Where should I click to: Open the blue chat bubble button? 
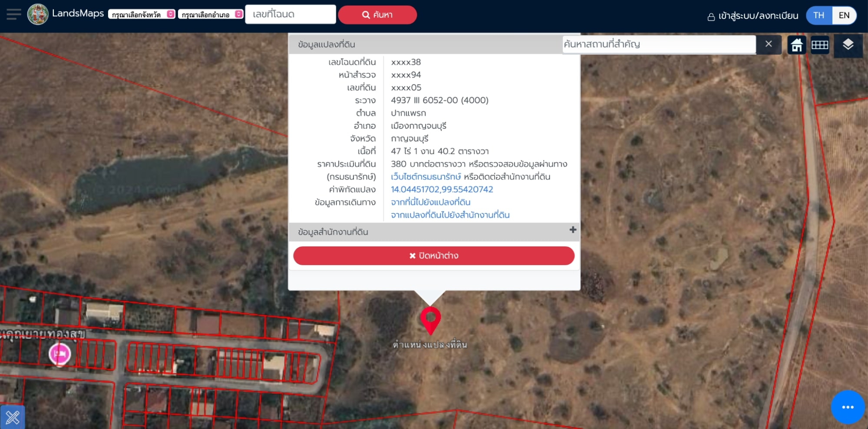pos(847,407)
